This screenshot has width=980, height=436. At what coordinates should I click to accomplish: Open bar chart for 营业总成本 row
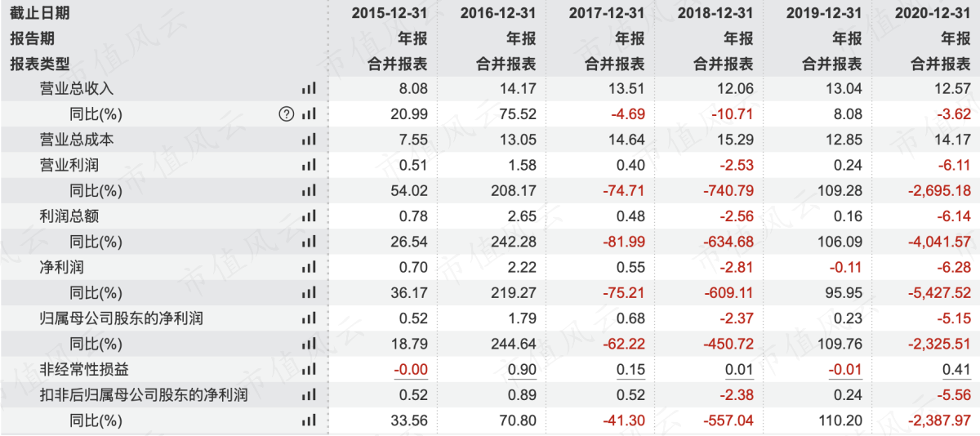[x=308, y=140]
